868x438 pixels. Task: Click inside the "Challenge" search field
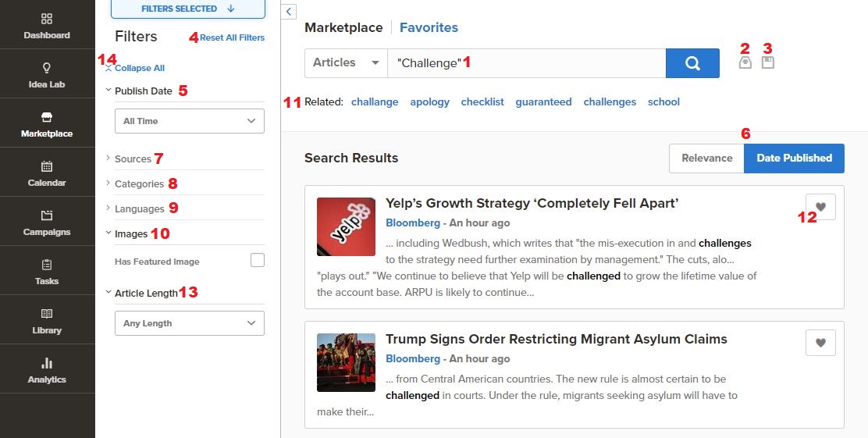click(x=526, y=63)
